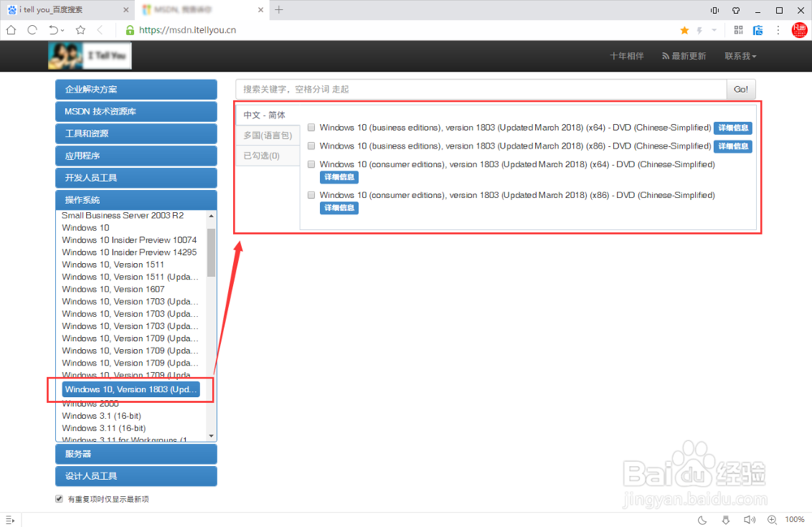Expand the 服务器 category
The width and height of the screenshot is (812, 527).
[136, 454]
